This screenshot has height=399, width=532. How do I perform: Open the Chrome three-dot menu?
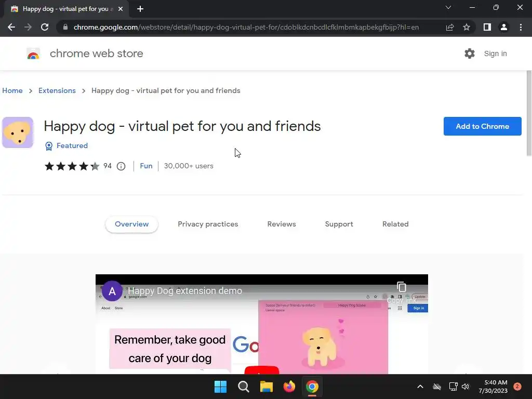[x=521, y=27]
